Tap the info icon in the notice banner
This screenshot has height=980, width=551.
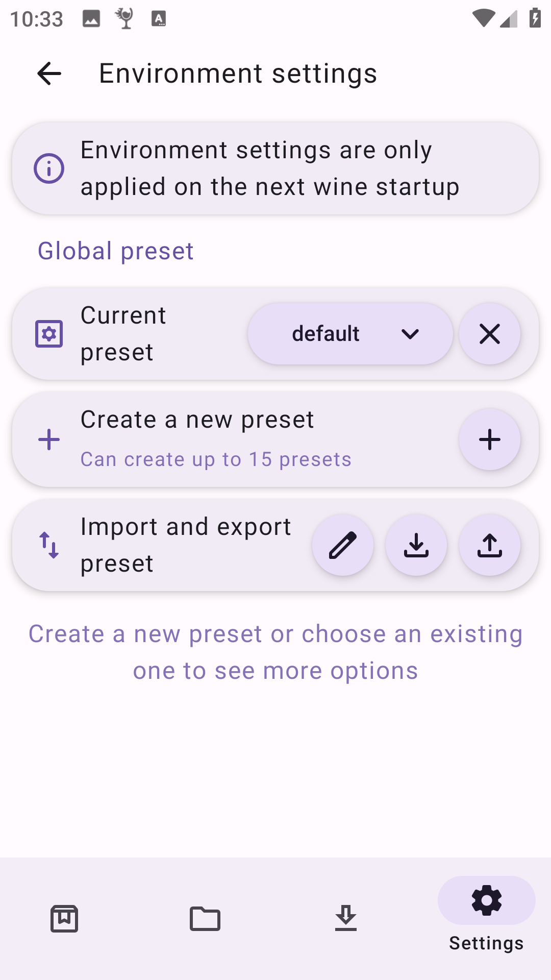tap(49, 168)
